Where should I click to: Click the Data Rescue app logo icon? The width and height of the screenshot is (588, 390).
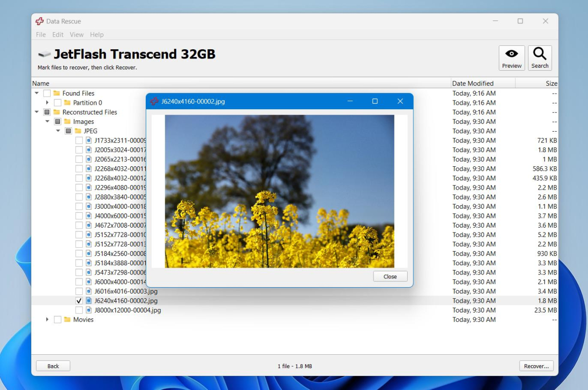39,21
